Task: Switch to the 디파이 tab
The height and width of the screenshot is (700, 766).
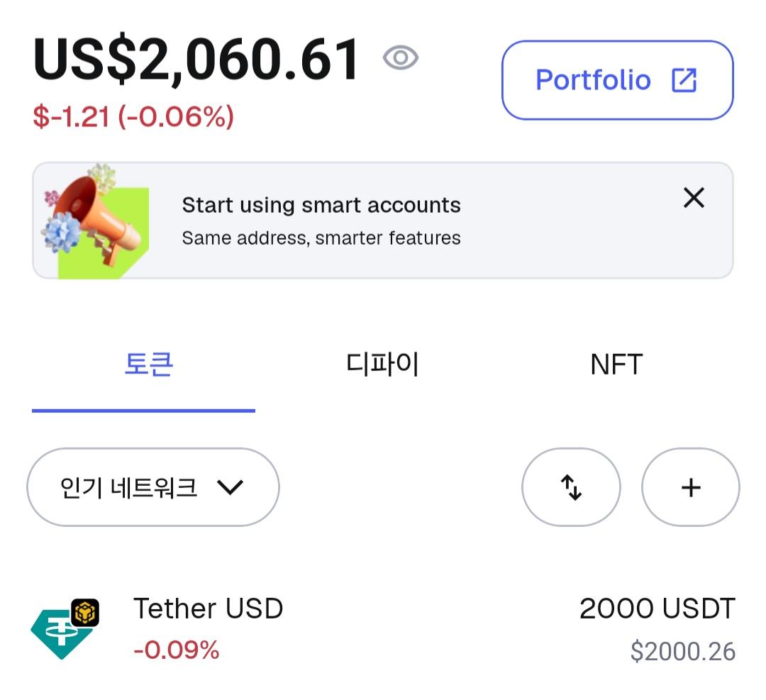Action: click(382, 365)
